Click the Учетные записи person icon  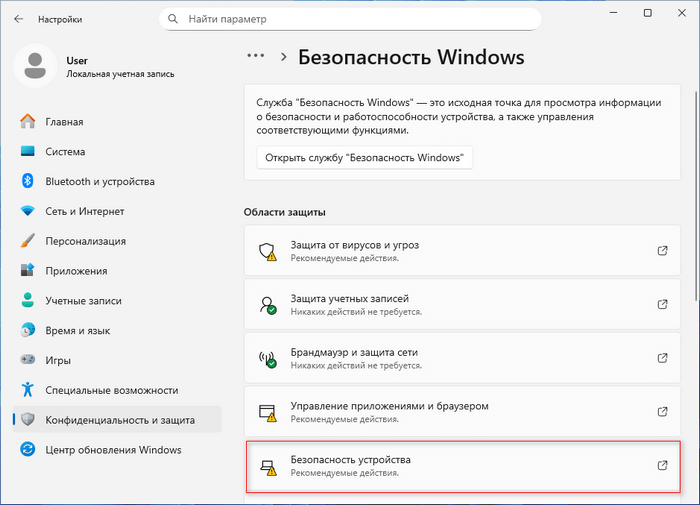[x=28, y=301]
